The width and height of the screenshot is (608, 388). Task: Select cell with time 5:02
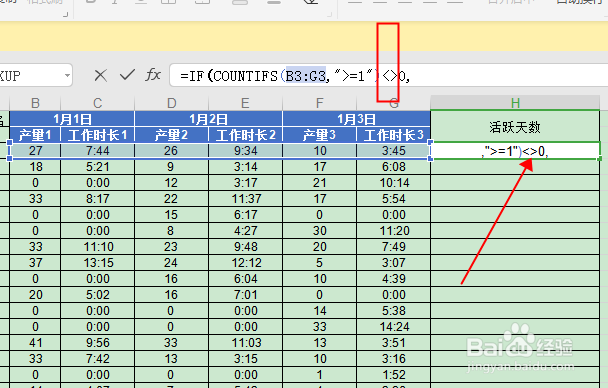[x=98, y=295]
